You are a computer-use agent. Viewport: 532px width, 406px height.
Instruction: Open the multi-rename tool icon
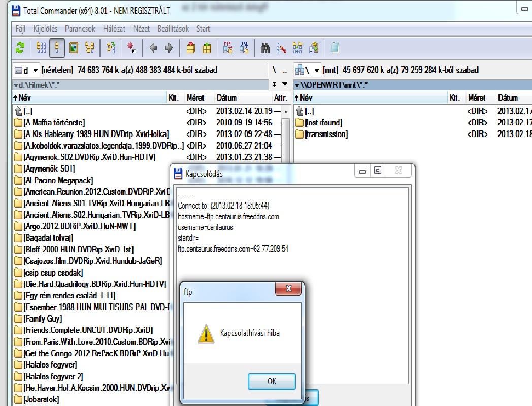(x=281, y=48)
